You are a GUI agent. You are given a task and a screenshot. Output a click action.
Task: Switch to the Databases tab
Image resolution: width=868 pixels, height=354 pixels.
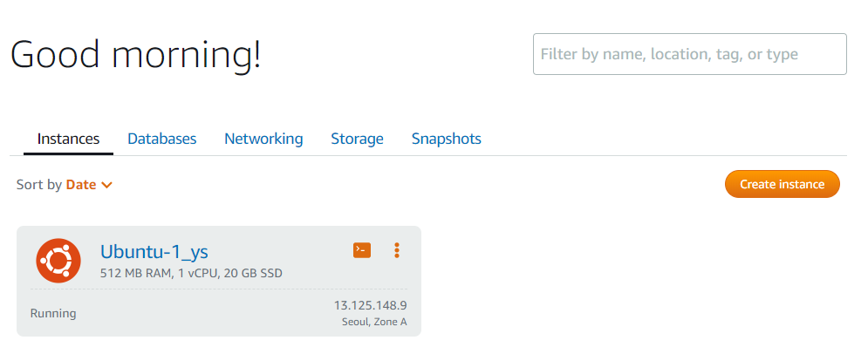pyautogui.click(x=161, y=139)
